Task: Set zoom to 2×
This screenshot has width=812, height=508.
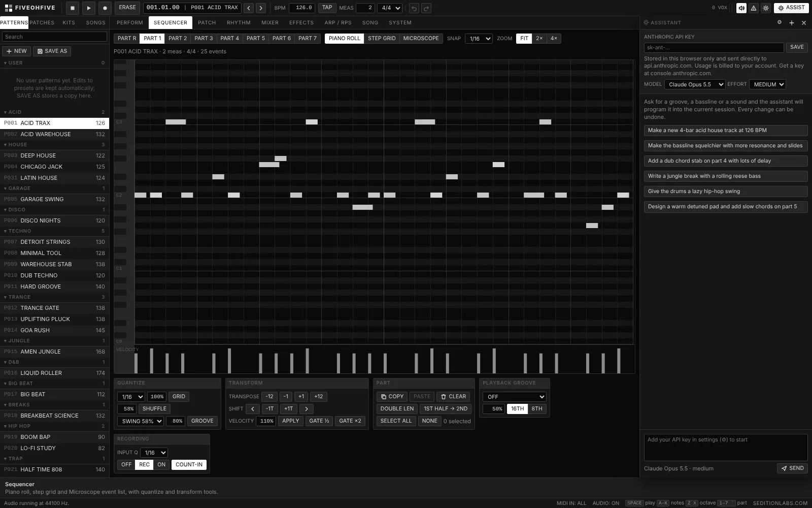Action: point(539,38)
